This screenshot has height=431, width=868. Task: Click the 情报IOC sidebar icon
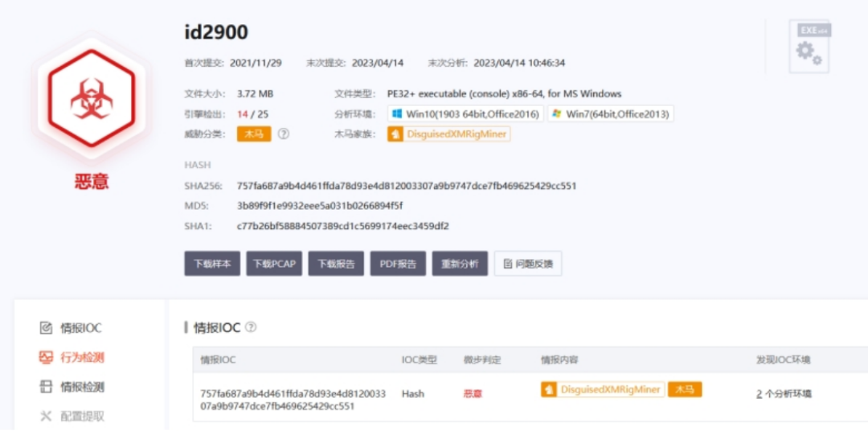tap(46, 328)
